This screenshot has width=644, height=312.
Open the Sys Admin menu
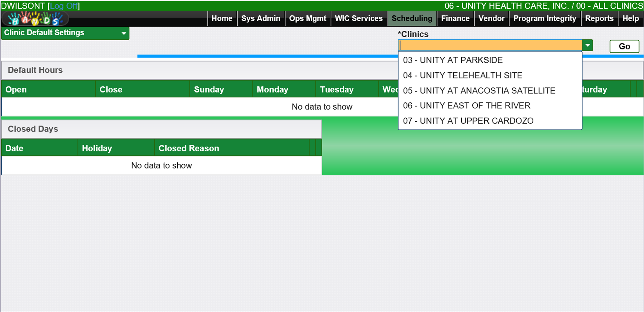pos(261,19)
